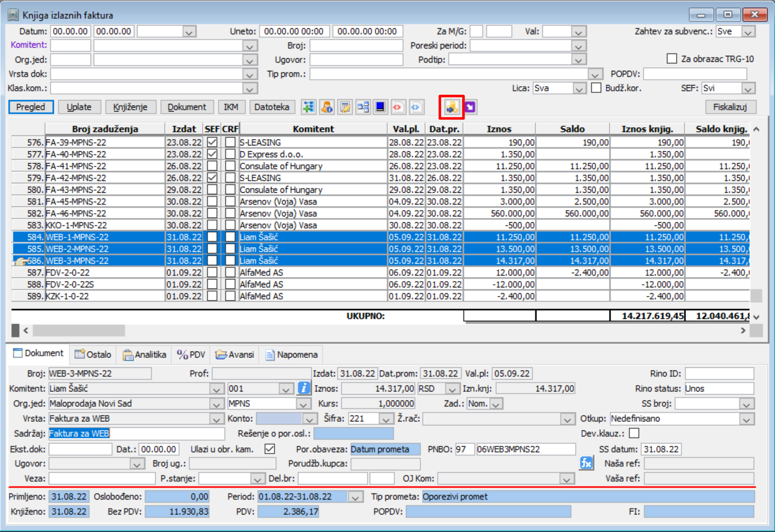
Task: Click the purple arrow icon in toolbar
Action: 470,107
